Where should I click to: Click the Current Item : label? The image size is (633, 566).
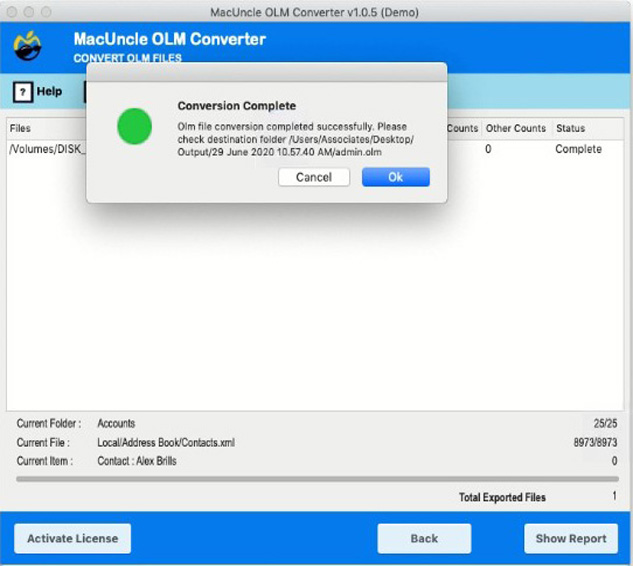pyautogui.click(x=45, y=461)
